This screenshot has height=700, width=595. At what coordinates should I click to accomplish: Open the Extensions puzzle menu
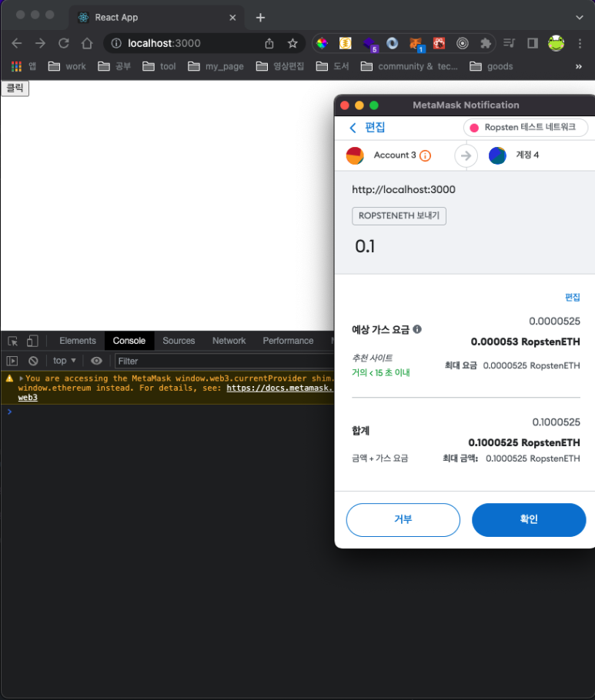pyautogui.click(x=486, y=43)
